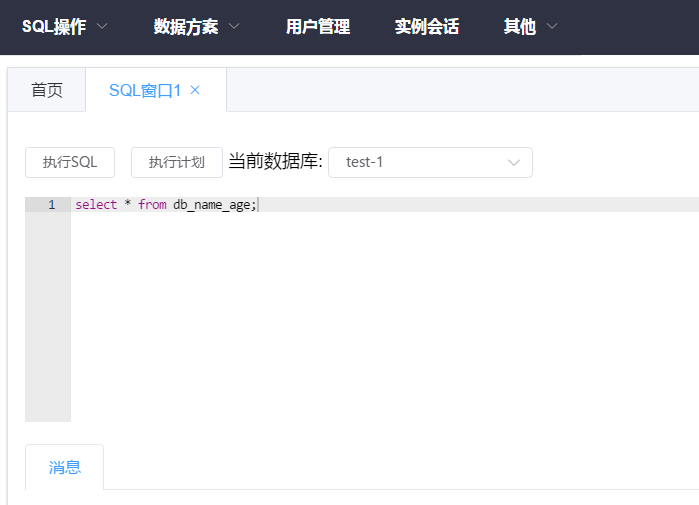Click the from keyword in the editor
This screenshot has width=699, height=505.
coord(152,205)
